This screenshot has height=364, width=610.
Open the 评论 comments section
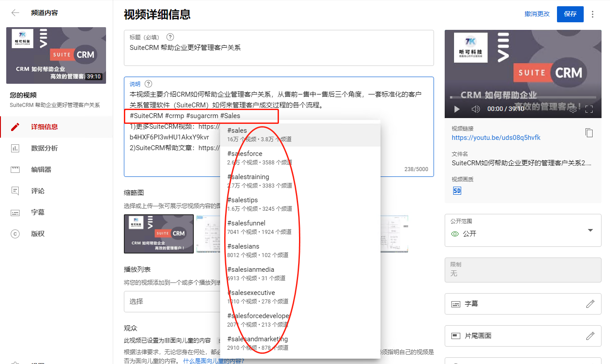click(57, 191)
